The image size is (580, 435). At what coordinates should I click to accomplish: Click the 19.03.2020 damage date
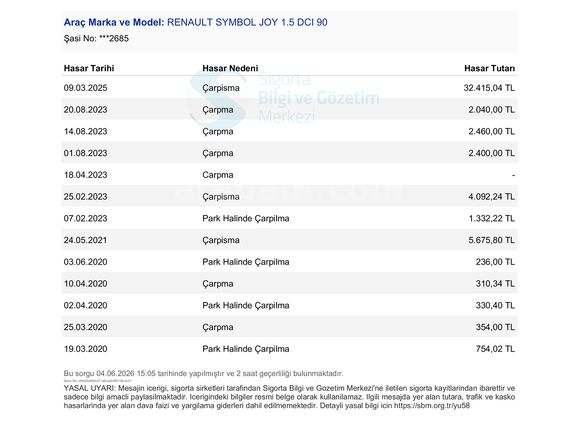coord(85,349)
